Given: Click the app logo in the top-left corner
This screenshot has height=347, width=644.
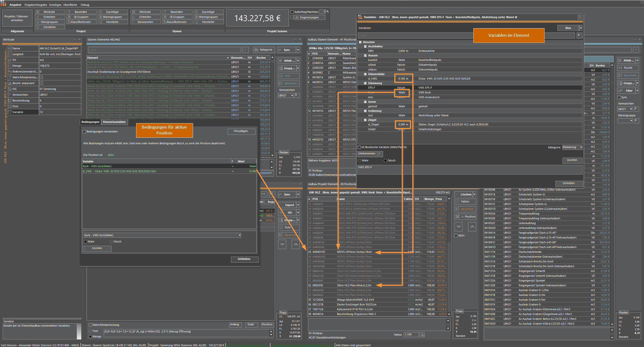Looking at the screenshot, I should (x=3, y=3).
